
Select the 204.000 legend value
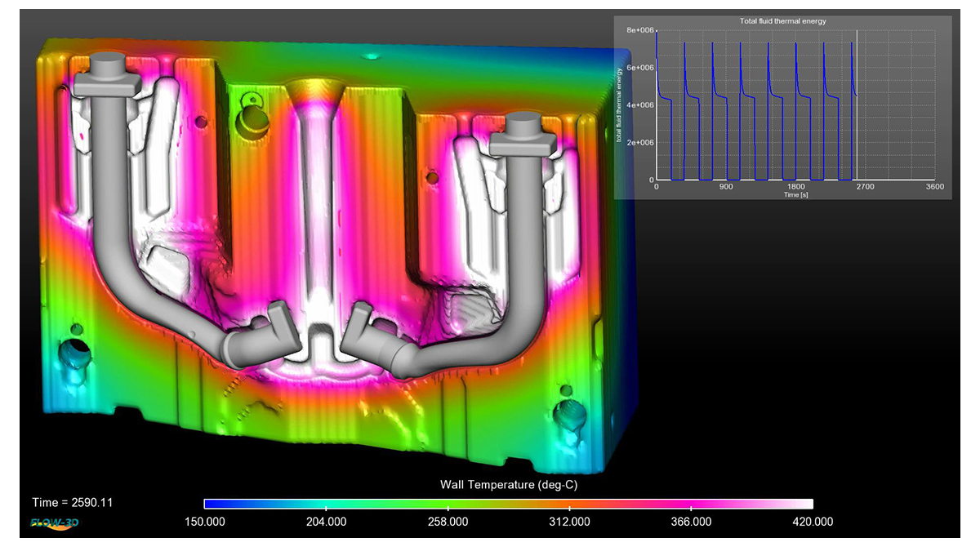coord(326,522)
